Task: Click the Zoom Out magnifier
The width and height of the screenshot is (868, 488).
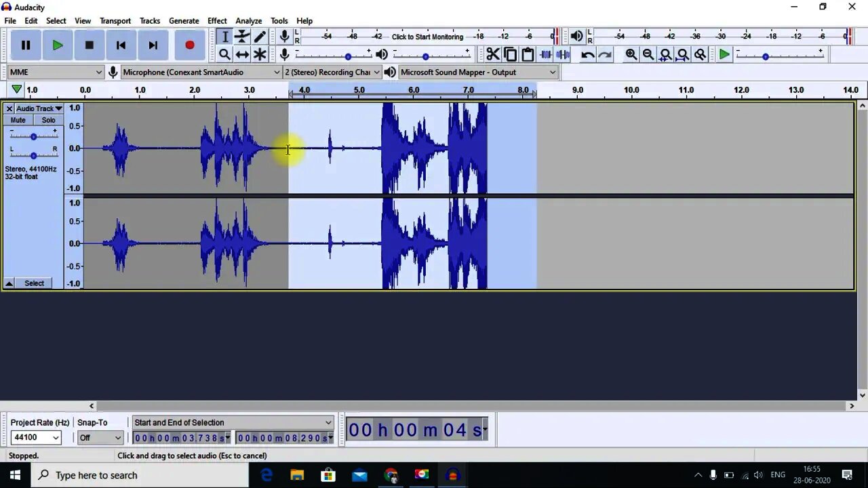Action: click(x=648, y=54)
